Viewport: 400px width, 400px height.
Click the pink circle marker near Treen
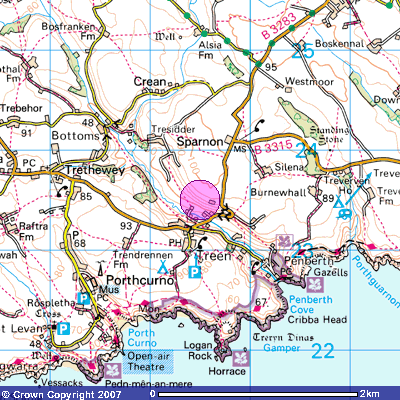200,200
